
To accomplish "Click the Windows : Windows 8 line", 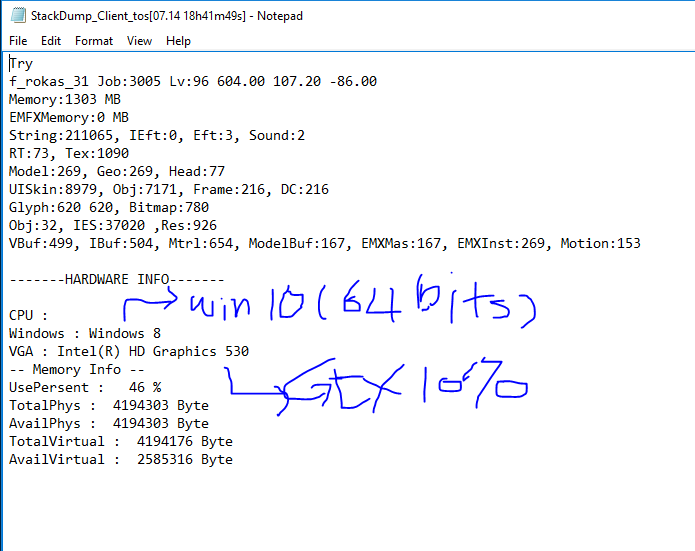I will pyautogui.click(x=84, y=333).
